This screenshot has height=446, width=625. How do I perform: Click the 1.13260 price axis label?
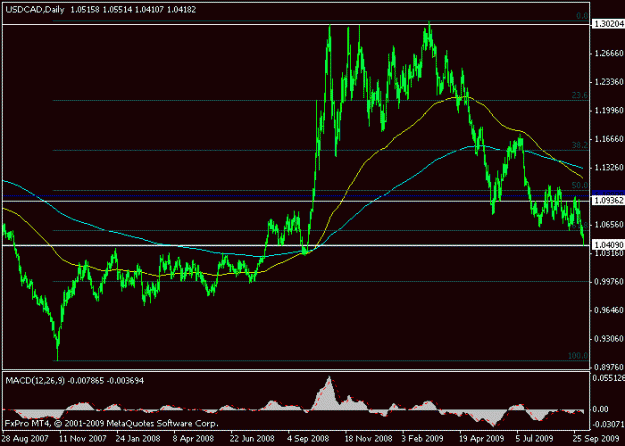tap(609, 167)
